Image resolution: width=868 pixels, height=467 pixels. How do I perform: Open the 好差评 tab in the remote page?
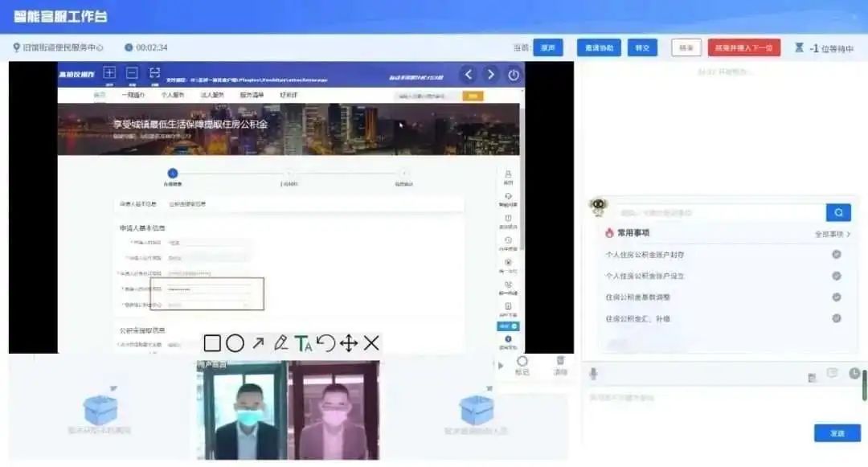click(x=289, y=95)
